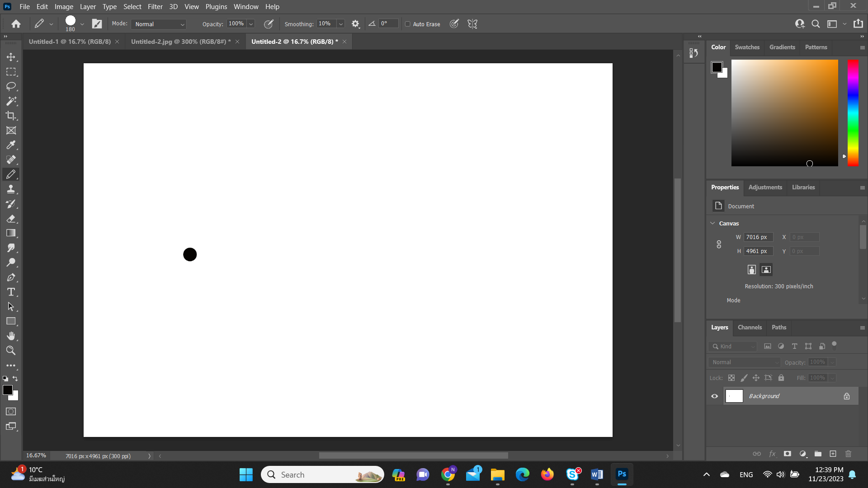The image size is (868, 488).
Task: Open the Filter menu
Action: (x=155, y=6)
